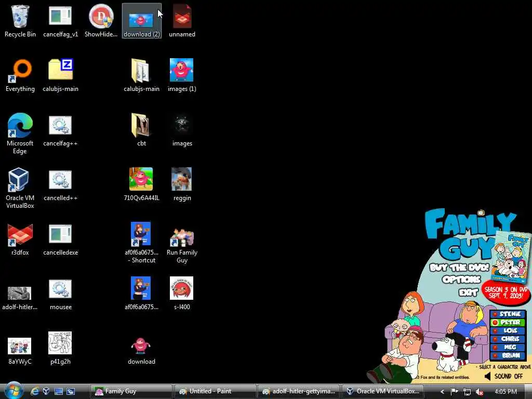Click Exit in Family Guy app
Screen dimensions: 532x399
pyautogui.click(x=469, y=292)
